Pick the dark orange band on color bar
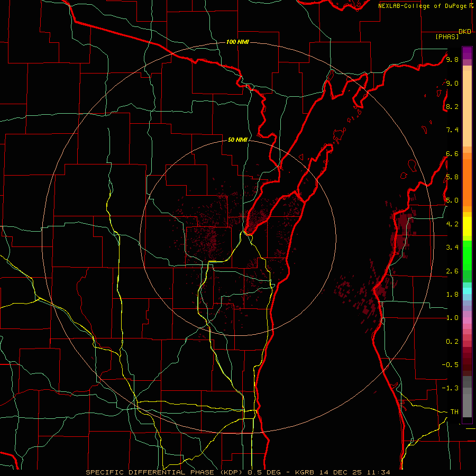The width and height of the screenshot is (476, 476). 467,182
